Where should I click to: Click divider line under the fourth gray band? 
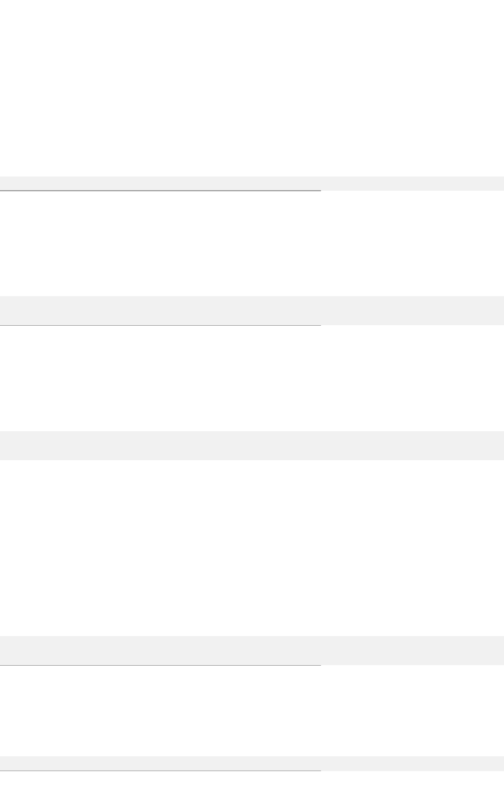(160, 665)
